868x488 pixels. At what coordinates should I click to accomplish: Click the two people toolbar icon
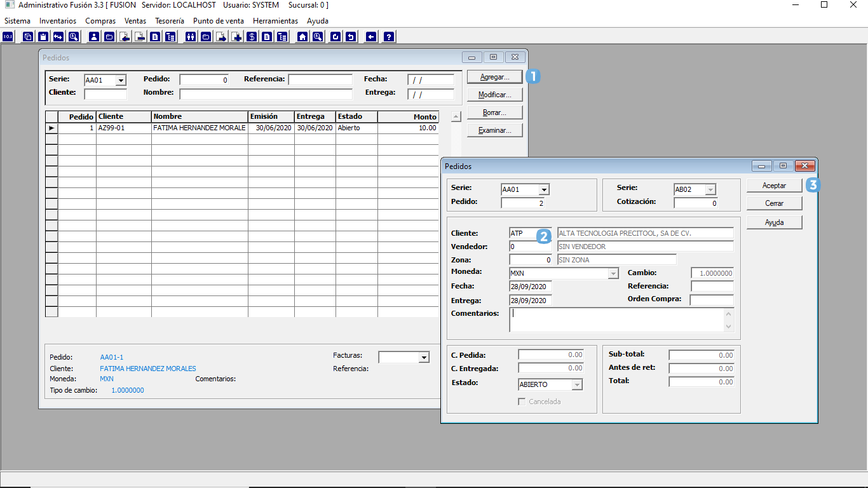coord(191,37)
